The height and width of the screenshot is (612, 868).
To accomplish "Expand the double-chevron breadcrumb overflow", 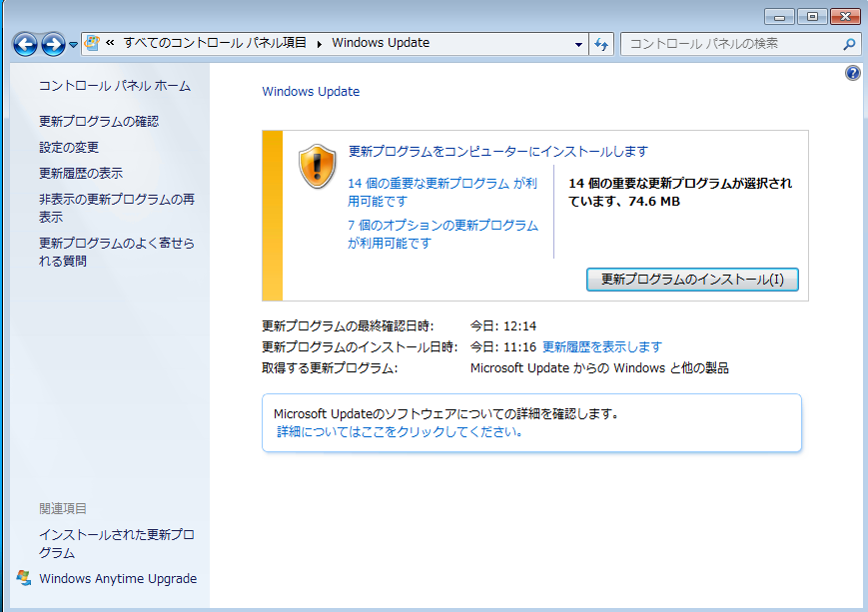I will [110, 43].
